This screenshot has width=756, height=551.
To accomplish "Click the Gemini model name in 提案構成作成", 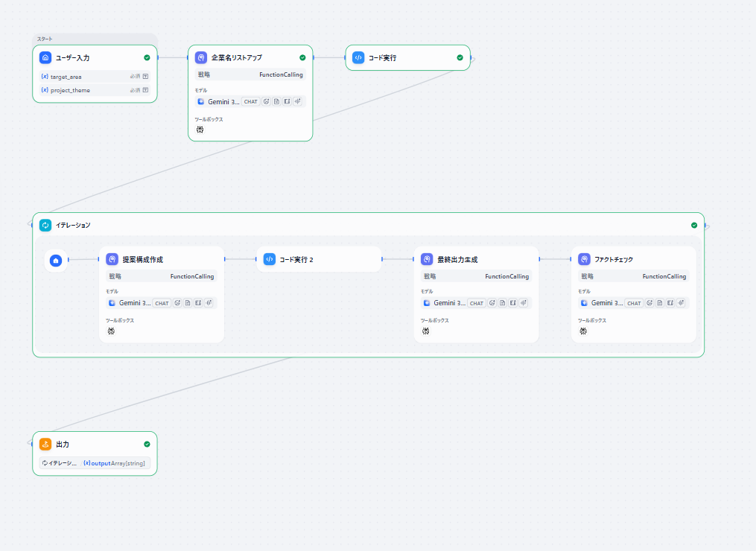I will pyautogui.click(x=135, y=303).
